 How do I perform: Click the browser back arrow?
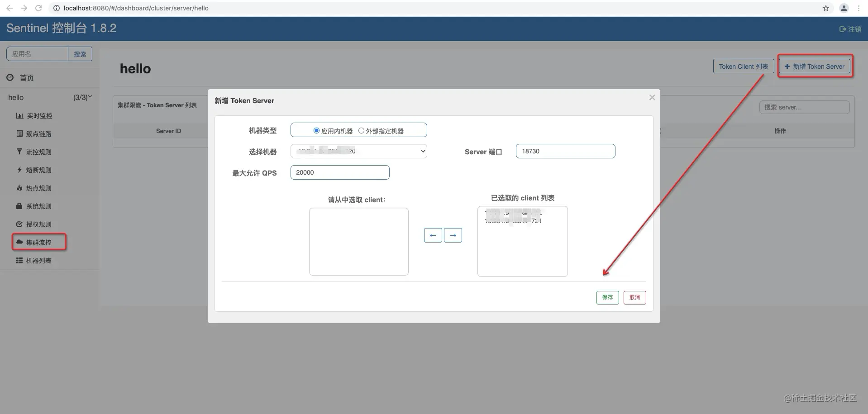click(x=10, y=8)
